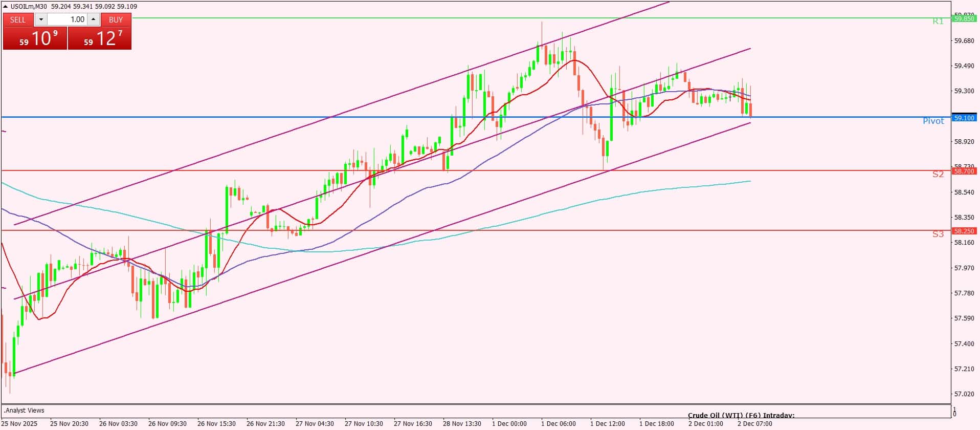The width and height of the screenshot is (980, 430).
Task: Click the blue 59.100 price tag
Action: click(964, 118)
